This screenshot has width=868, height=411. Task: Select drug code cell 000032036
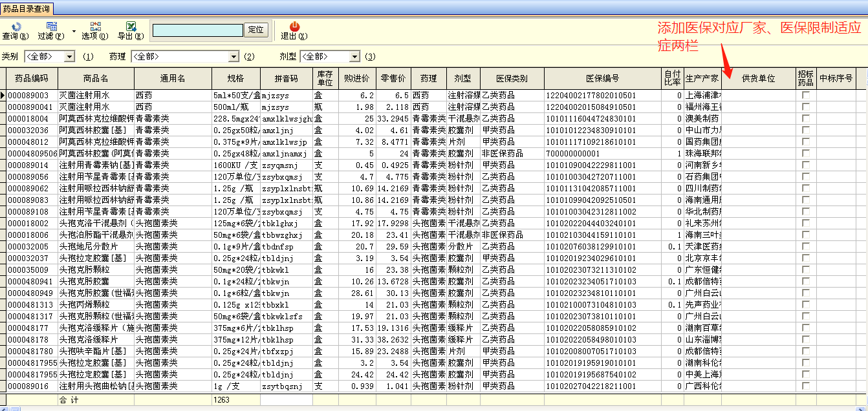click(x=32, y=130)
